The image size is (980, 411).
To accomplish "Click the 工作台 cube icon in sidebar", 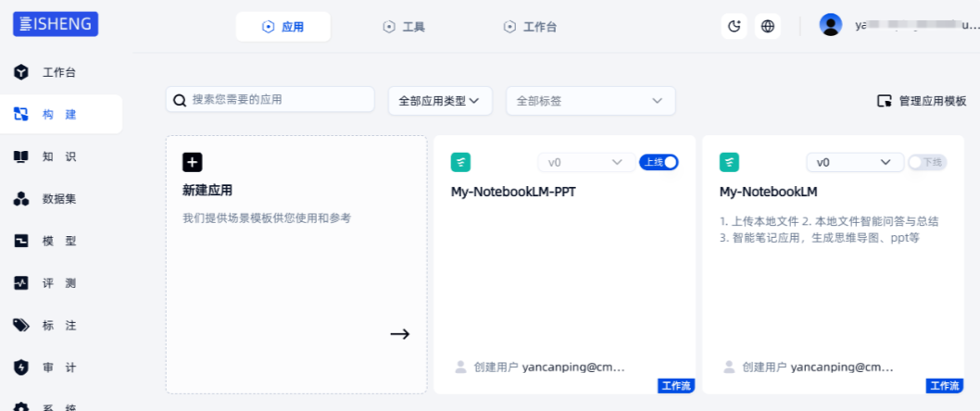I will (21, 72).
